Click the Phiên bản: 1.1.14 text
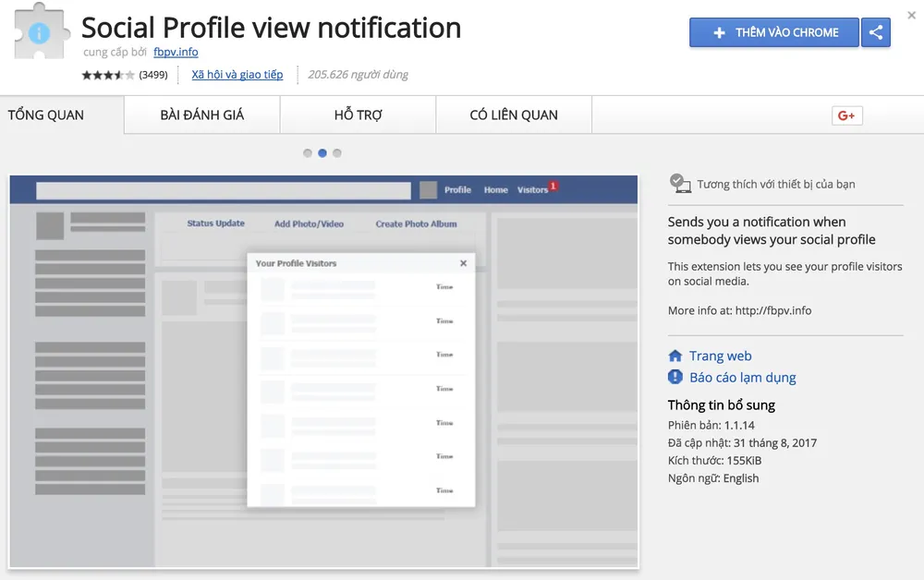This screenshot has width=924, height=580. (x=711, y=425)
